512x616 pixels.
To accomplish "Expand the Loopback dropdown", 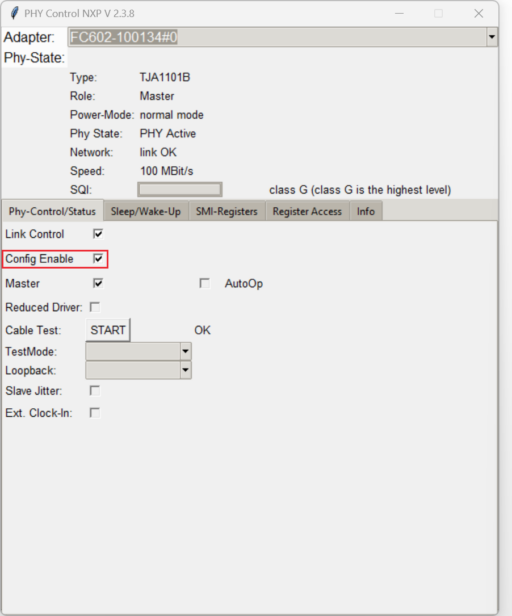I will pyautogui.click(x=185, y=370).
